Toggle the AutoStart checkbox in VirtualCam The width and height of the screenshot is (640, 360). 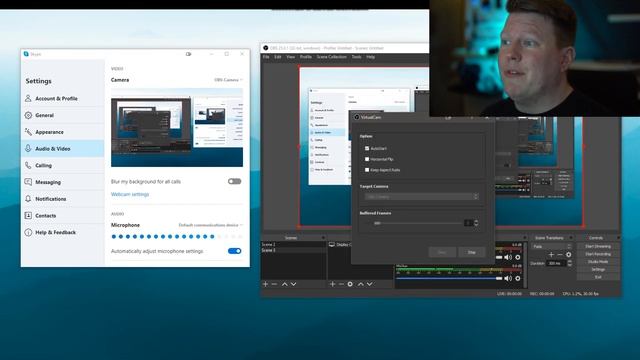point(367,148)
